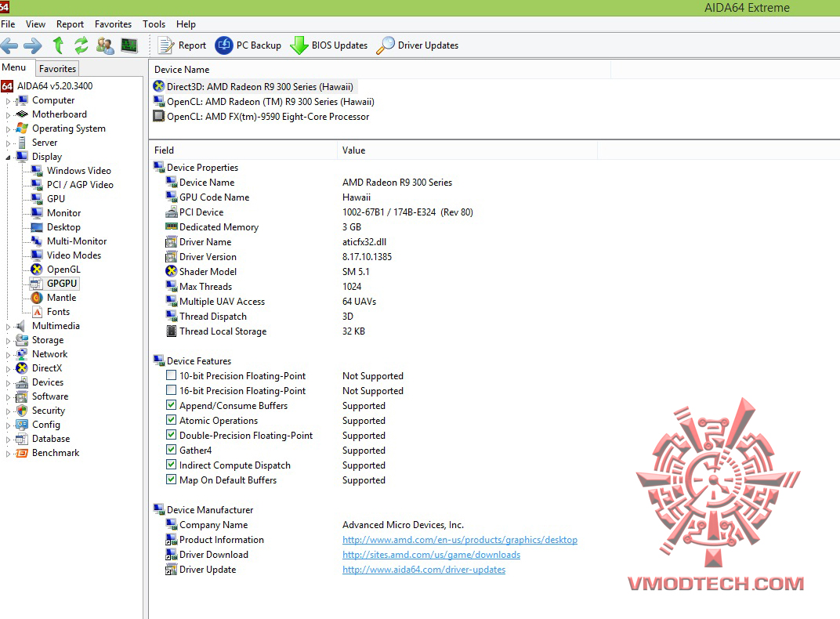Click the DirectX icon in sidebar
The width and height of the screenshot is (840, 619).
point(21,367)
